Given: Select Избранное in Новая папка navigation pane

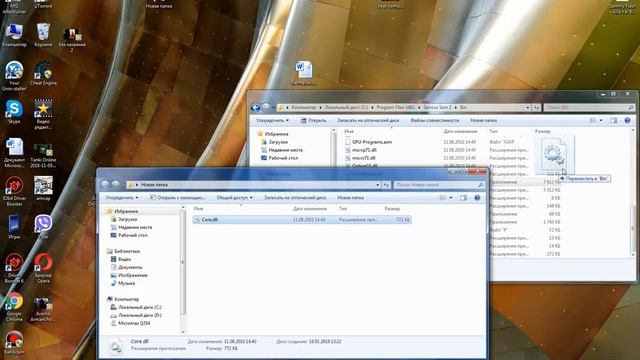Looking at the screenshot, I should point(122,211).
